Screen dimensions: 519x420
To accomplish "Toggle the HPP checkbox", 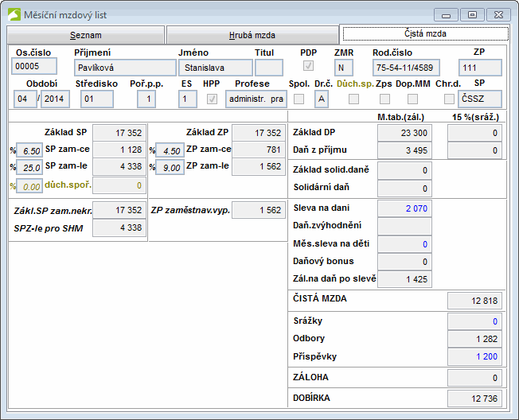I will pyautogui.click(x=212, y=99).
